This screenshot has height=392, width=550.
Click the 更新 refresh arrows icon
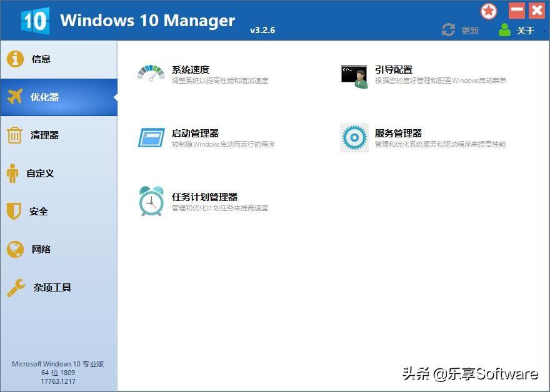[x=448, y=30]
